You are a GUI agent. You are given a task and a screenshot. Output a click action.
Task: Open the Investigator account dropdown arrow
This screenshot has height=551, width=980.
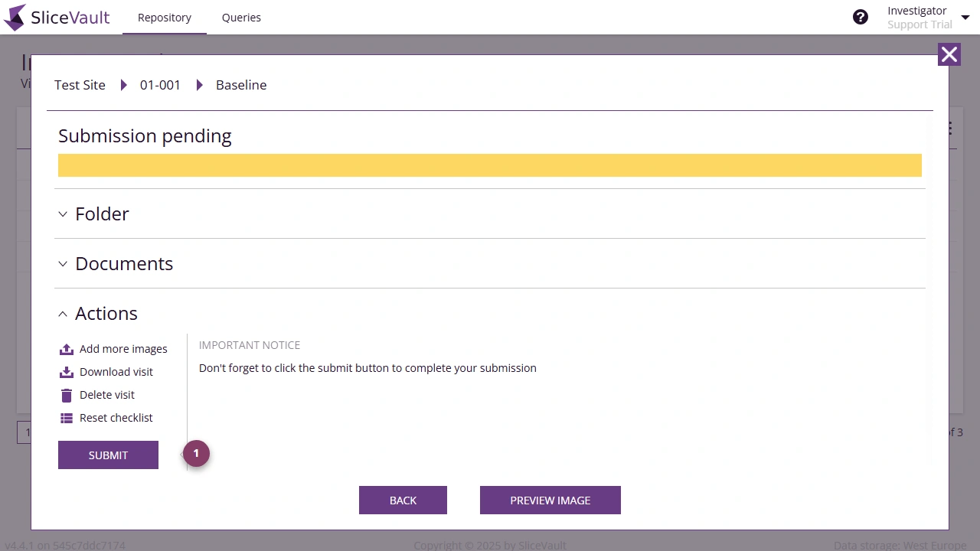pyautogui.click(x=965, y=18)
